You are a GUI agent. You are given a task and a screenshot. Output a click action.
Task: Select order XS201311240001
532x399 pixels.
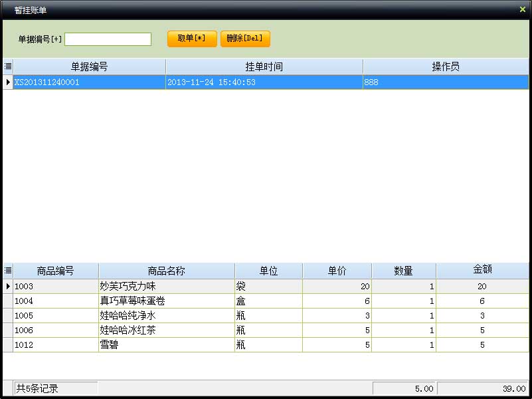(x=89, y=82)
